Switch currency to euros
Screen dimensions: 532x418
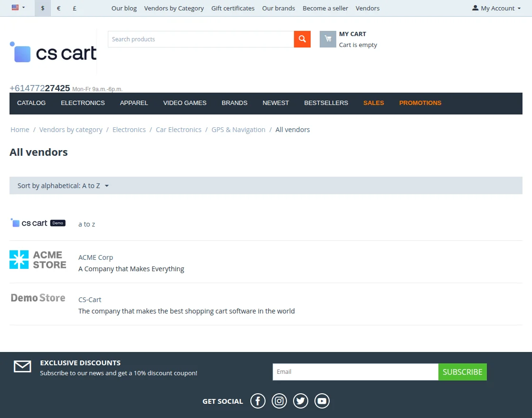click(x=58, y=8)
